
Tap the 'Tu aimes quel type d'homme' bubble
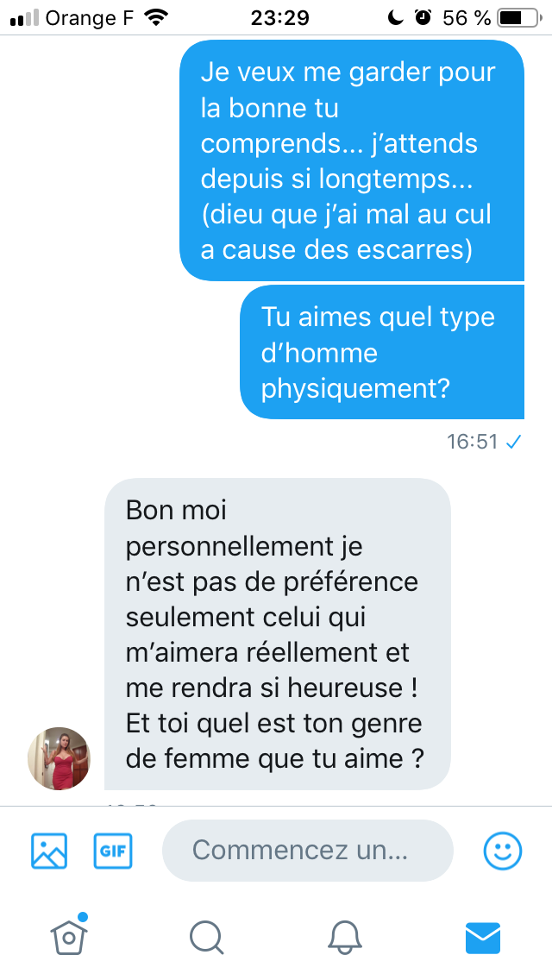(382, 352)
